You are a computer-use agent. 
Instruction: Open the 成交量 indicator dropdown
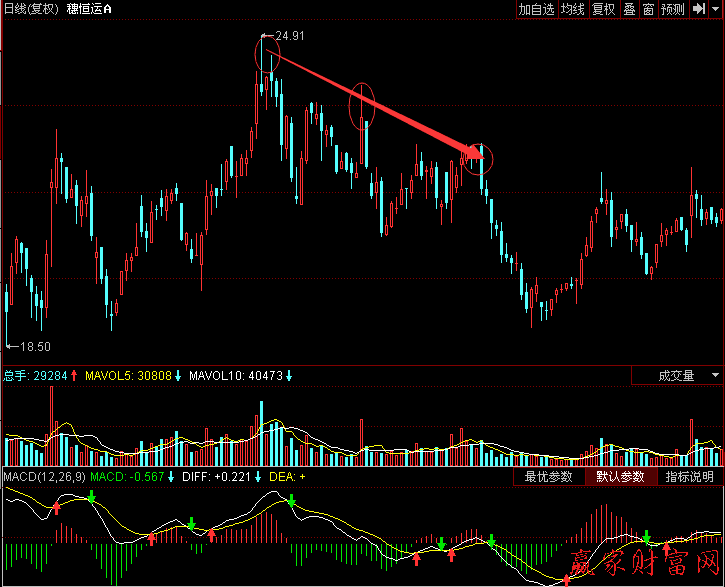pyautogui.click(x=676, y=376)
